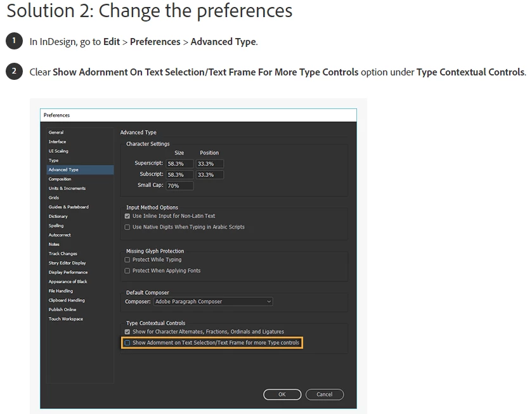Open Publish Online preferences

pos(62,309)
